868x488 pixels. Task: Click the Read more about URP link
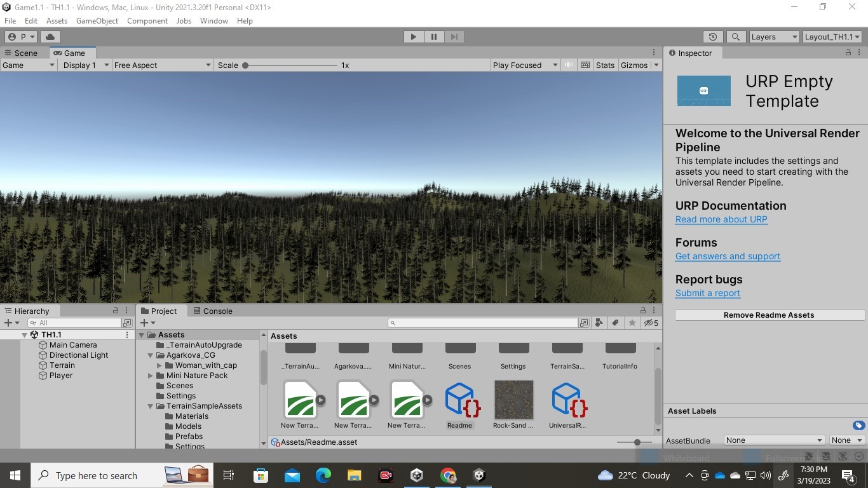(721, 219)
